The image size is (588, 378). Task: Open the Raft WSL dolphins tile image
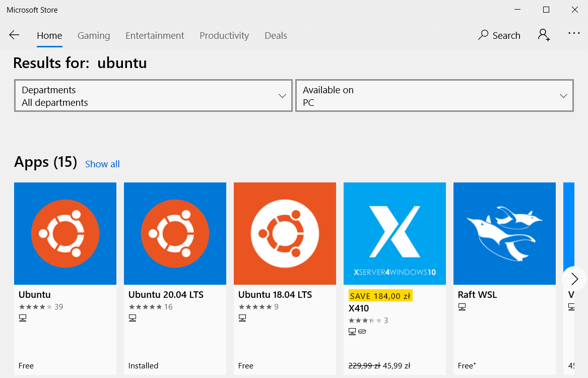[505, 234]
